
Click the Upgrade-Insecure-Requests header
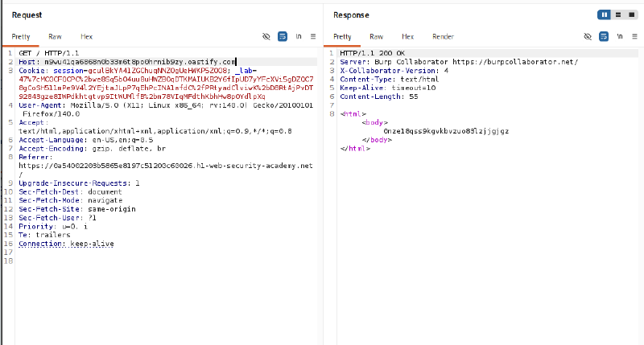[79, 183]
